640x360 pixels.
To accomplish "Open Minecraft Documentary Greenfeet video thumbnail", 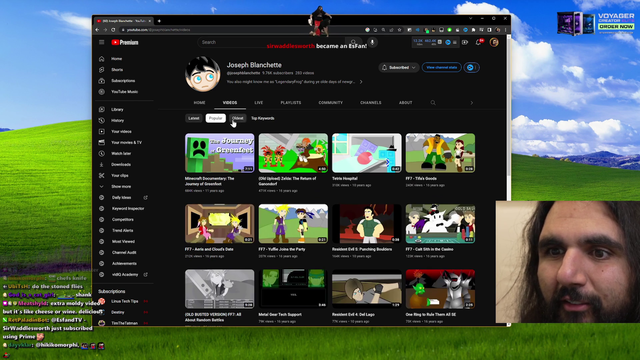I will [x=220, y=153].
